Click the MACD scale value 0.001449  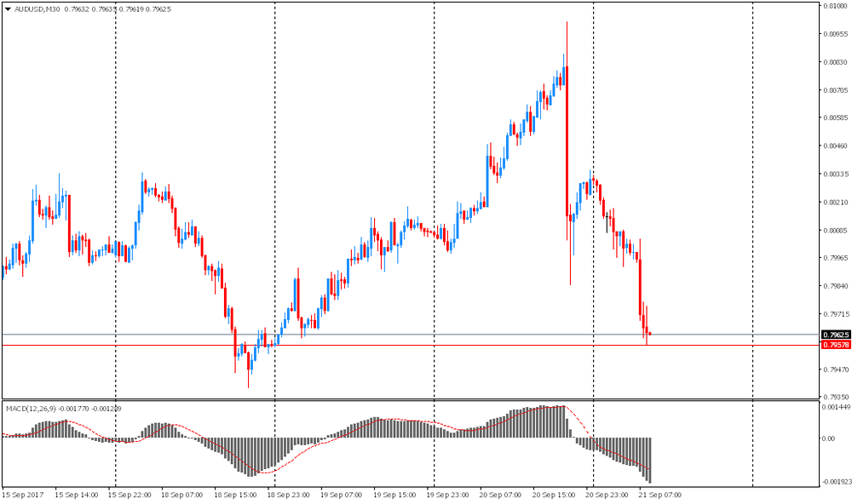(x=836, y=407)
